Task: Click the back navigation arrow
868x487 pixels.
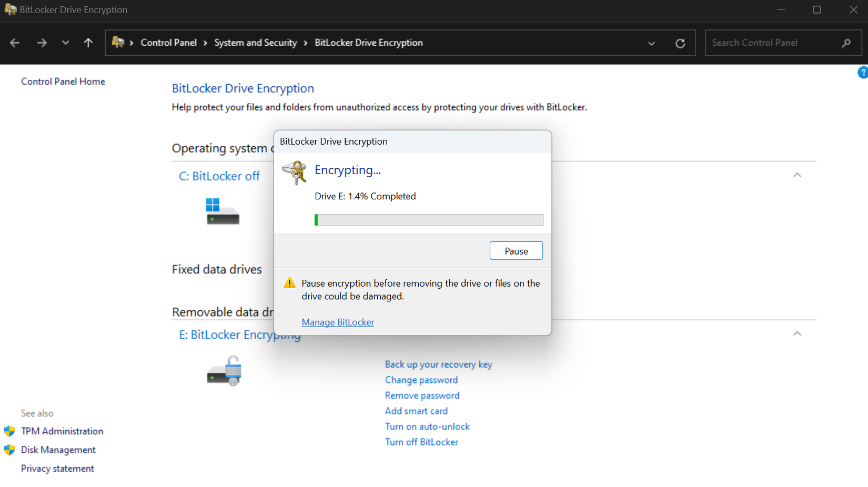Action: click(15, 43)
